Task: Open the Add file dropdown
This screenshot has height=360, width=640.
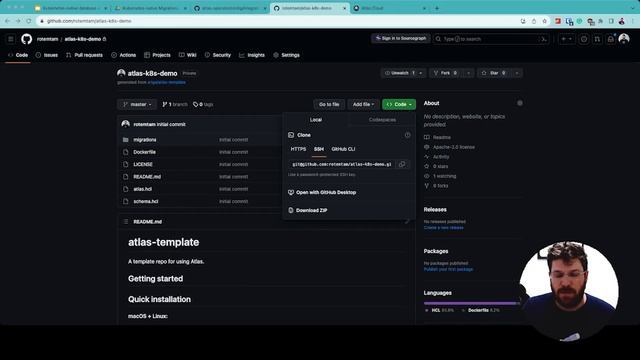Action: [x=363, y=104]
